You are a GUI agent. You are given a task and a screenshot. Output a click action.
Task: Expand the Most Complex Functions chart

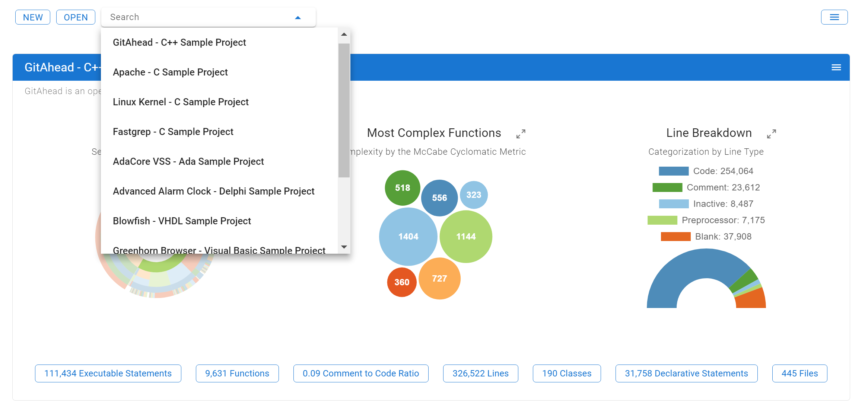click(521, 134)
